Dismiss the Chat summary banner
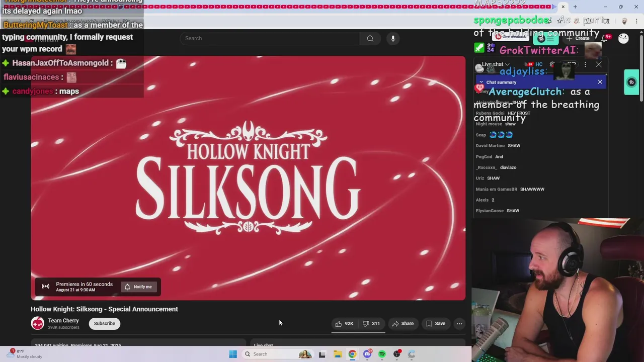This screenshot has height=362, width=644. pyautogui.click(x=600, y=82)
